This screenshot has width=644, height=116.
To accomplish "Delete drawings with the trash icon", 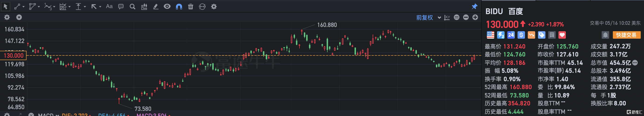I will pyautogui.click(x=190, y=7).
